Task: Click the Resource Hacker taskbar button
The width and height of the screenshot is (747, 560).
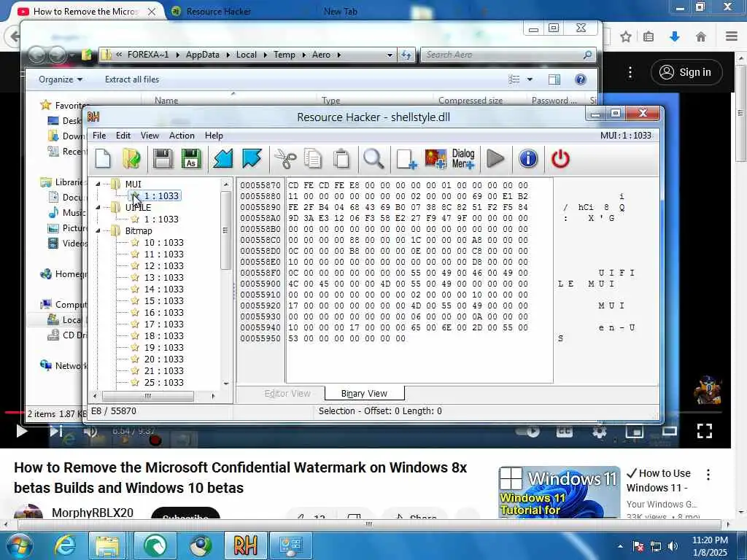Action: (245, 545)
